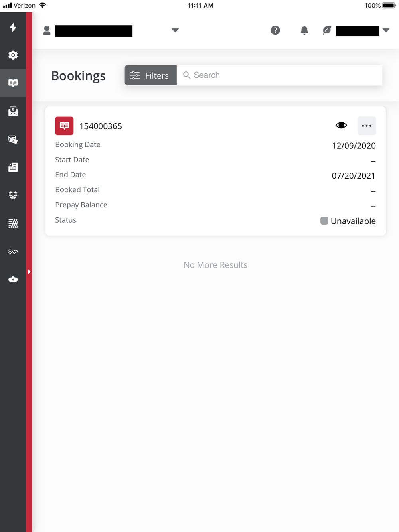Open the striped chart sidebar icon
Viewport: 399px width, 532px height.
coord(13,223)
